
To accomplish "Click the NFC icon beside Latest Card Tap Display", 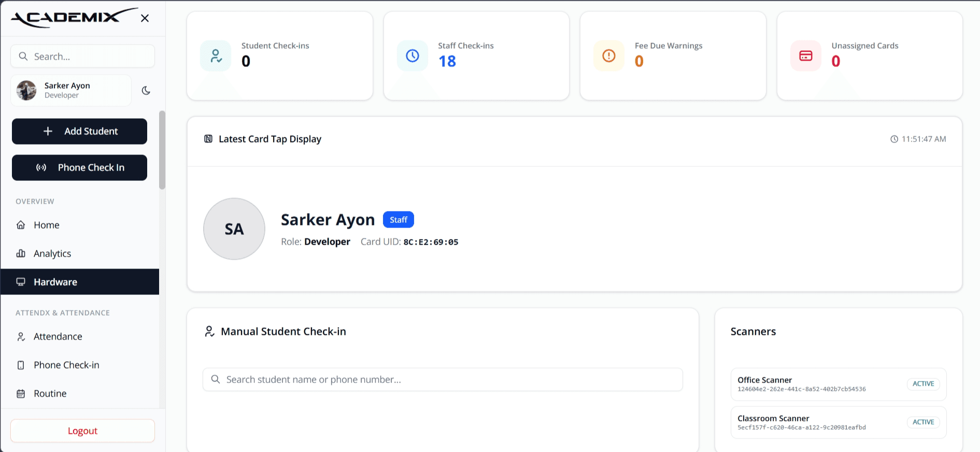I will (208, 139).
